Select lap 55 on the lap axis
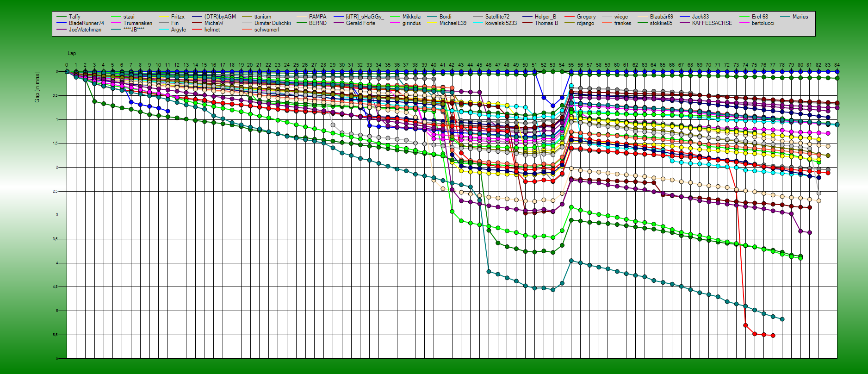Viewport: 868px width, 374px height. [x=571, y=65]
